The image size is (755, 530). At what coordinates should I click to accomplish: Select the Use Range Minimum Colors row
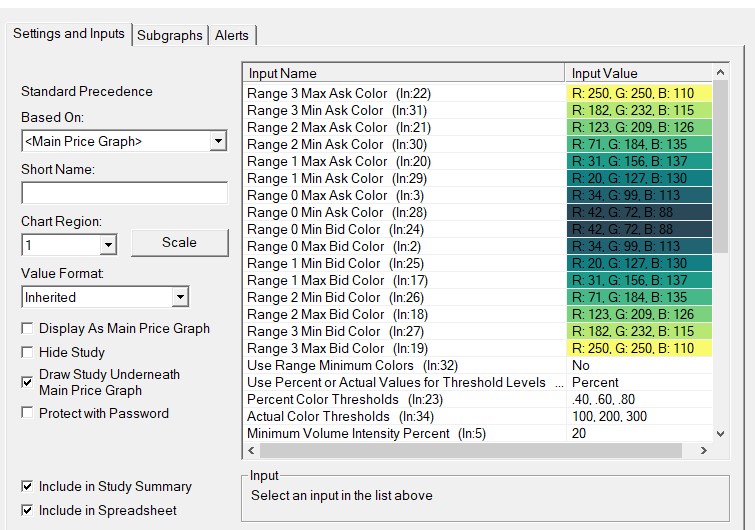point(400,365)
